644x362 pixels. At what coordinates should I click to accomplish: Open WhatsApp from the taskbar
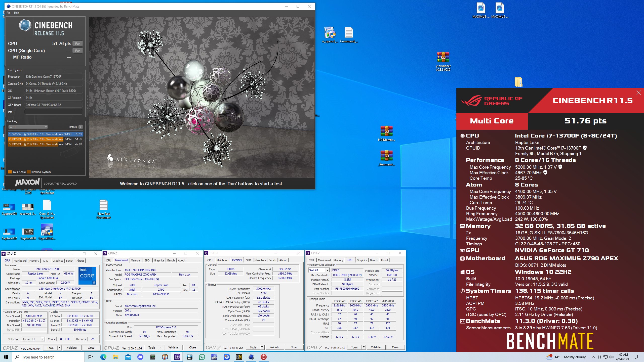(202, 357)
